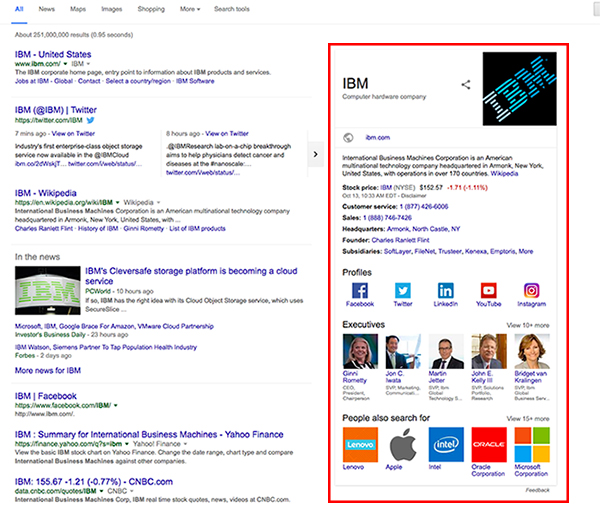Expand dropdown arrow beside facebook.com/IBM URL
600x510 pixels.
pyautogui.click(x=116, y=406)
